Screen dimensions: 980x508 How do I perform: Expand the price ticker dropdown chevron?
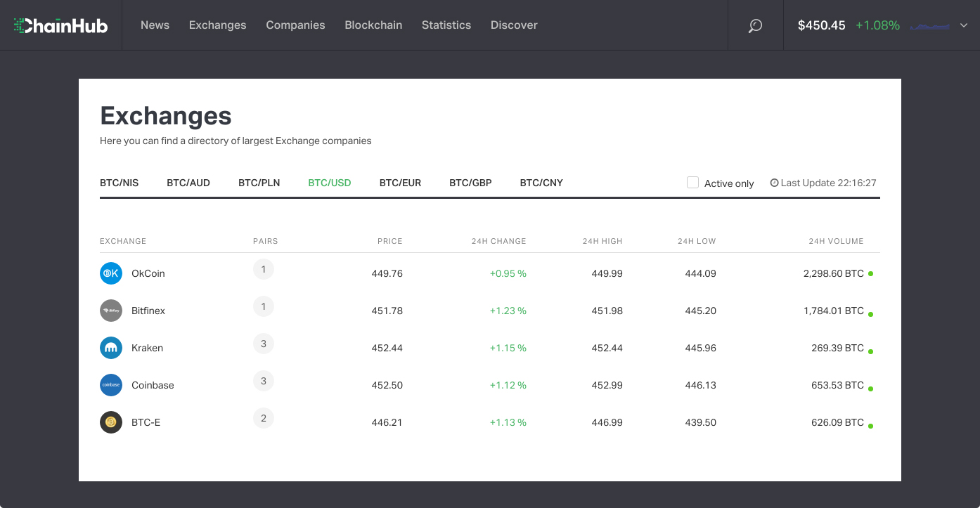963,26
